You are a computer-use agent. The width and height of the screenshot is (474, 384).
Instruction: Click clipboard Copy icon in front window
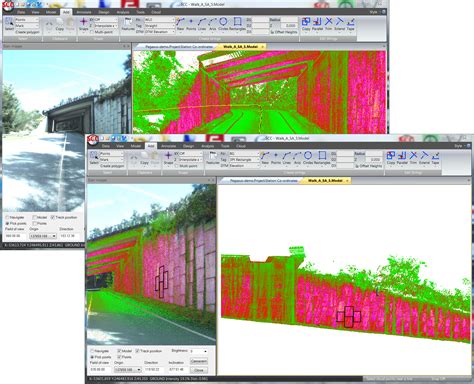coord(144,158)
